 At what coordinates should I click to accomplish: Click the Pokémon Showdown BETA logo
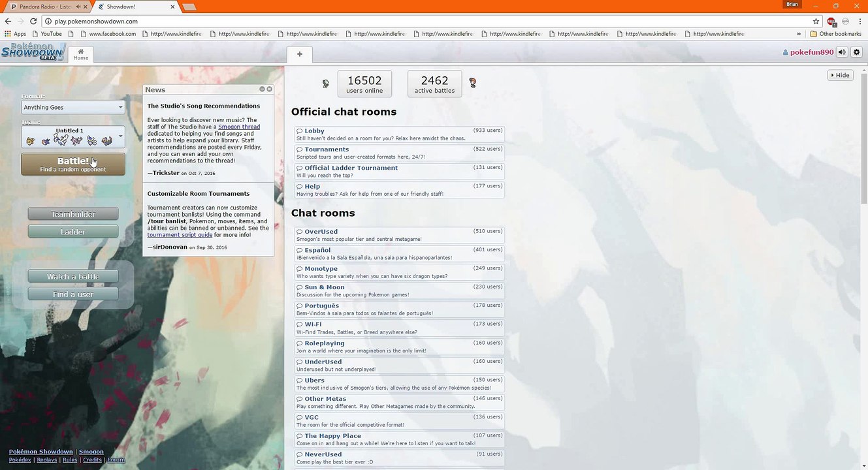[x=33, y=52]
